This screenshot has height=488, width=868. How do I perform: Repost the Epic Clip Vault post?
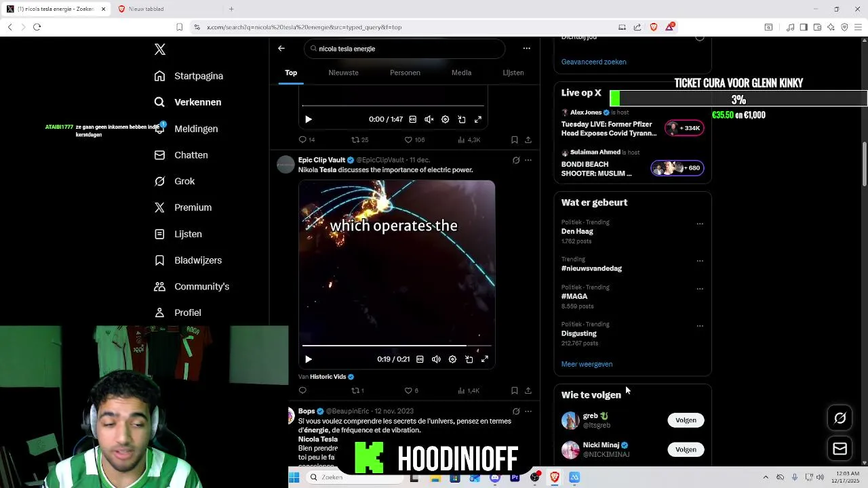(357, 390)
